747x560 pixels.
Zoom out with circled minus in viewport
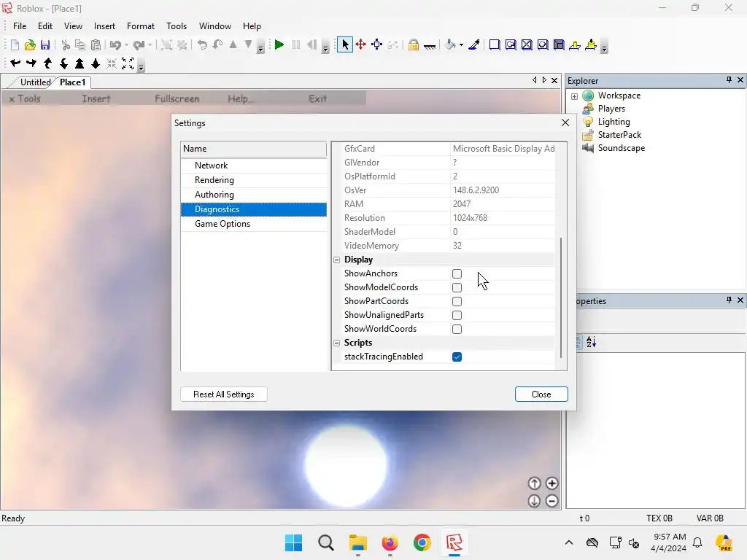551,501
